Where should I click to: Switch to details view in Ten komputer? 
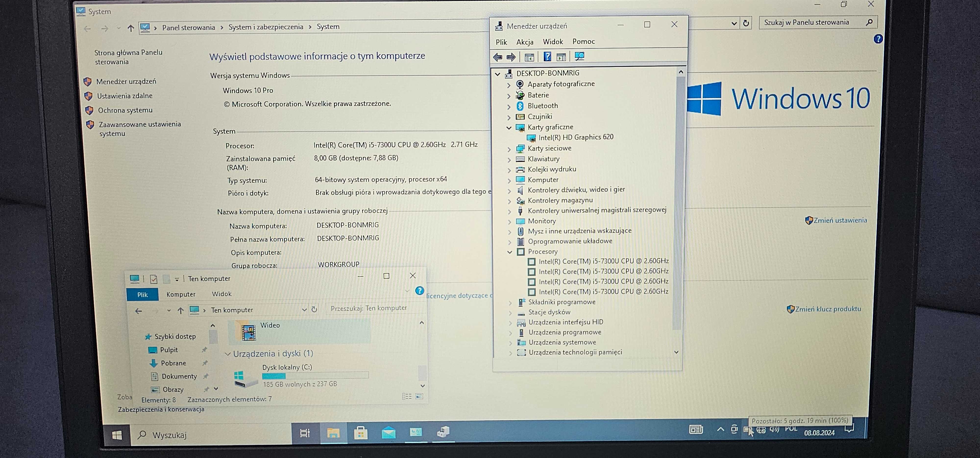click(407, 396)
